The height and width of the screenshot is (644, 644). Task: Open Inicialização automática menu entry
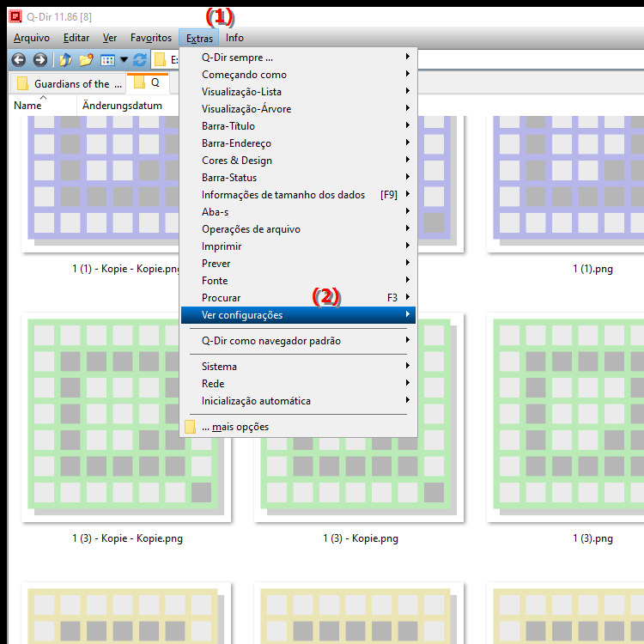298,401
